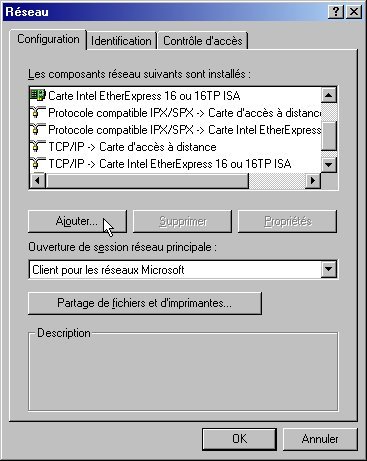Click the horizontal scroll right arrow
367x461 pixels.
point(313,181)
